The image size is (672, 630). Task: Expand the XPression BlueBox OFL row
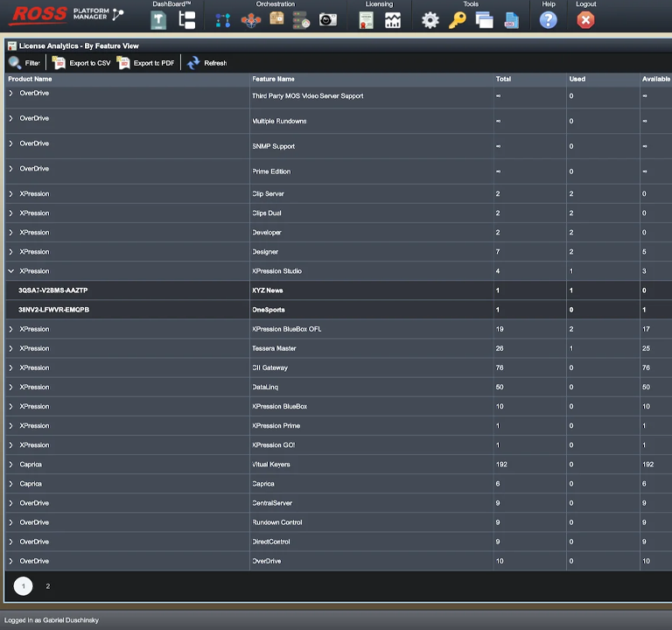point(11,329)
